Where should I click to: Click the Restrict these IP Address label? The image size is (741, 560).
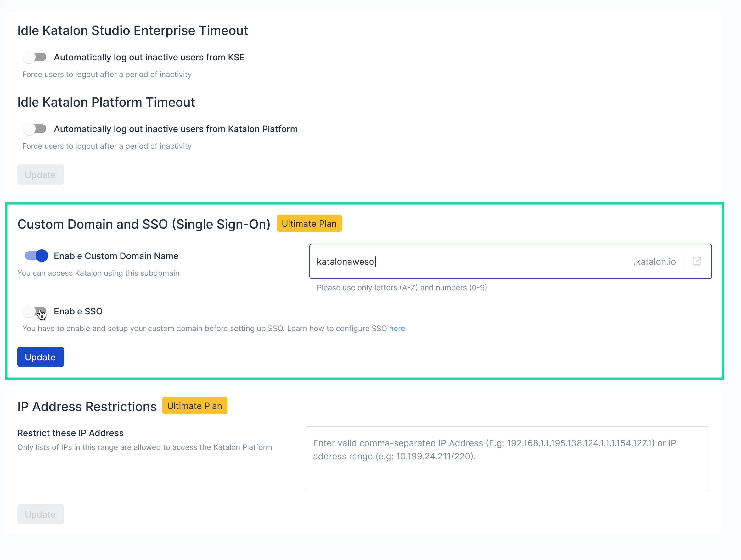tap(70, 433)
